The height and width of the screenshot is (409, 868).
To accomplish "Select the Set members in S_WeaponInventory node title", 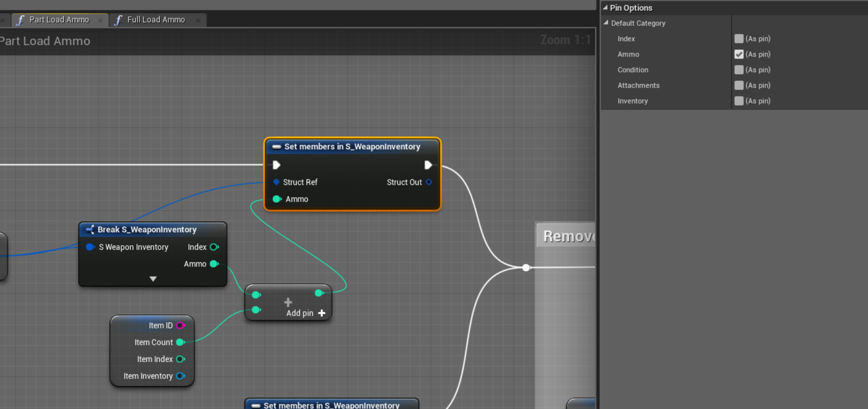I will tap(352, 147).
